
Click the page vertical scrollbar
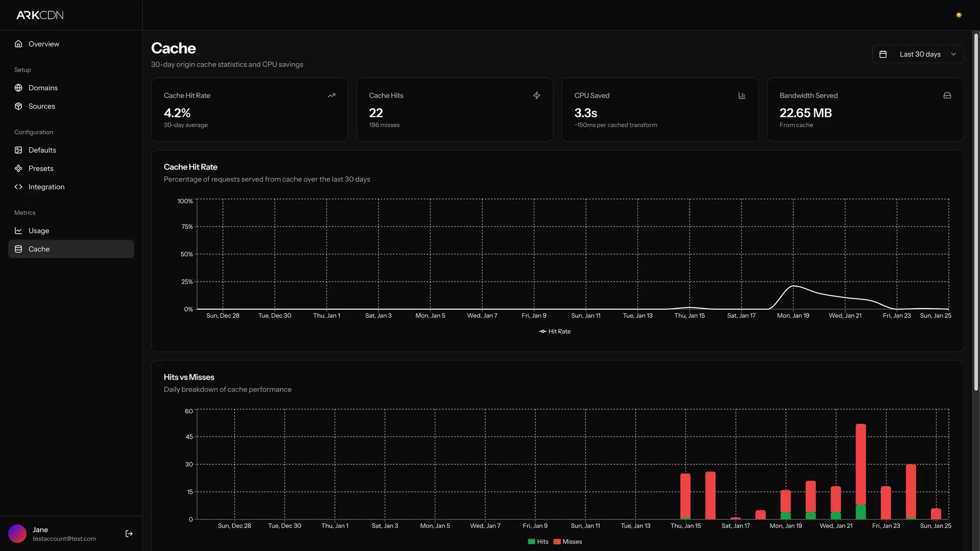click(976, 212)
